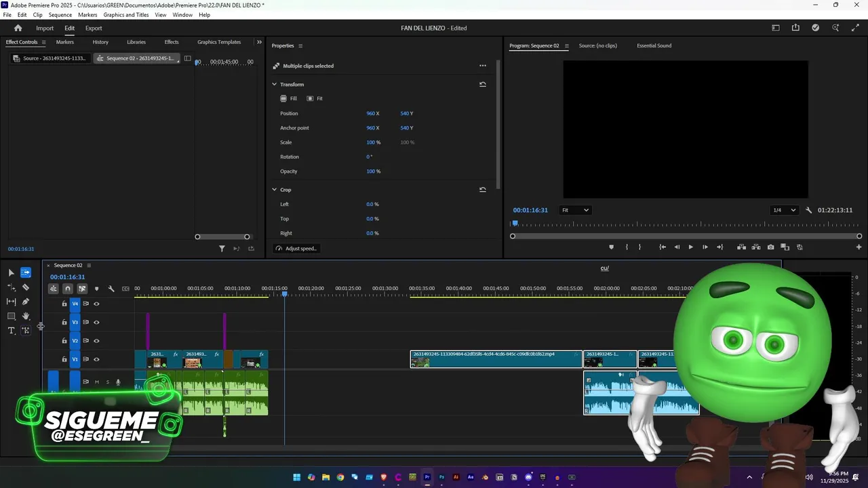Open Sequence 02 timeline panel menu
Screen dimensions: 868x488
pyautogui.click(x=89, y=266)
